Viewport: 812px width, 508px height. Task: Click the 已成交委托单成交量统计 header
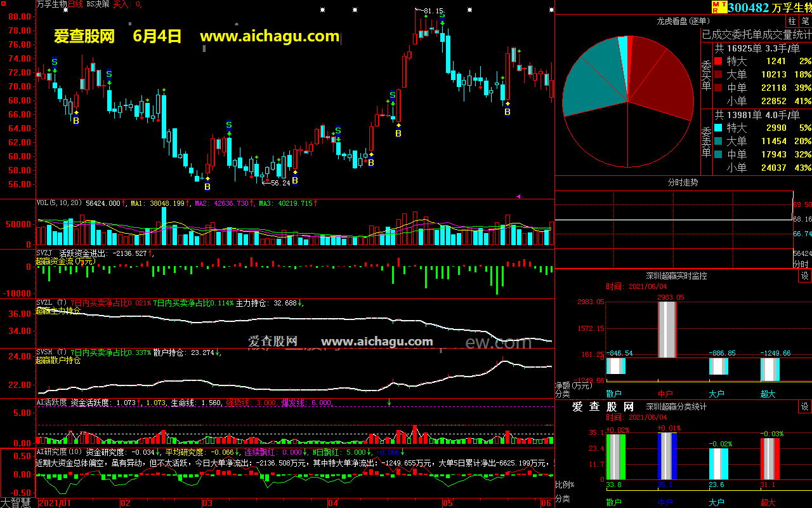click(756, 34)
